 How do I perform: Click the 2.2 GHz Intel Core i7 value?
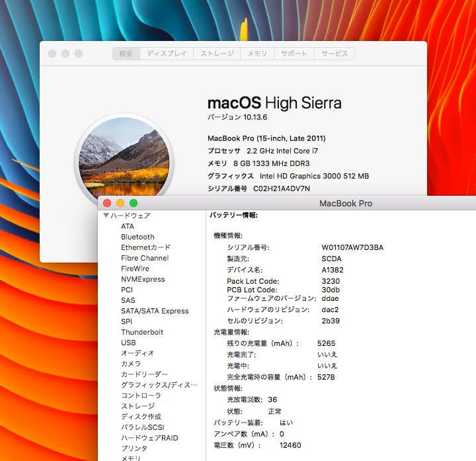[x=282, y=151]
